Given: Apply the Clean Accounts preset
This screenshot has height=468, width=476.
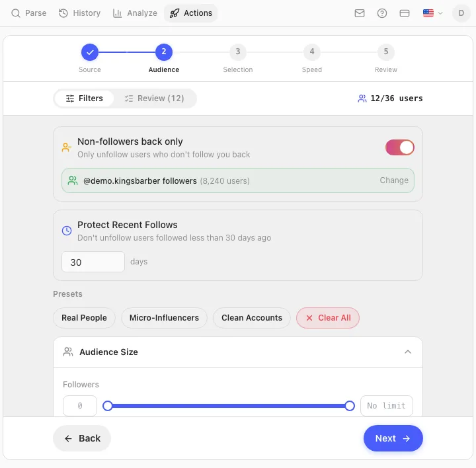Looking at the screenshot, I should click(252, 318).
